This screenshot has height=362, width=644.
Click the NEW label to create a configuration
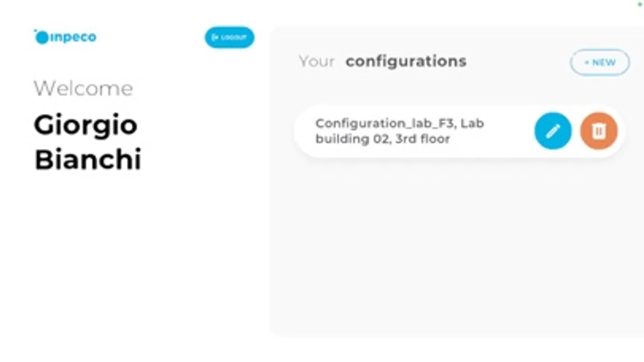pos(604,62)
